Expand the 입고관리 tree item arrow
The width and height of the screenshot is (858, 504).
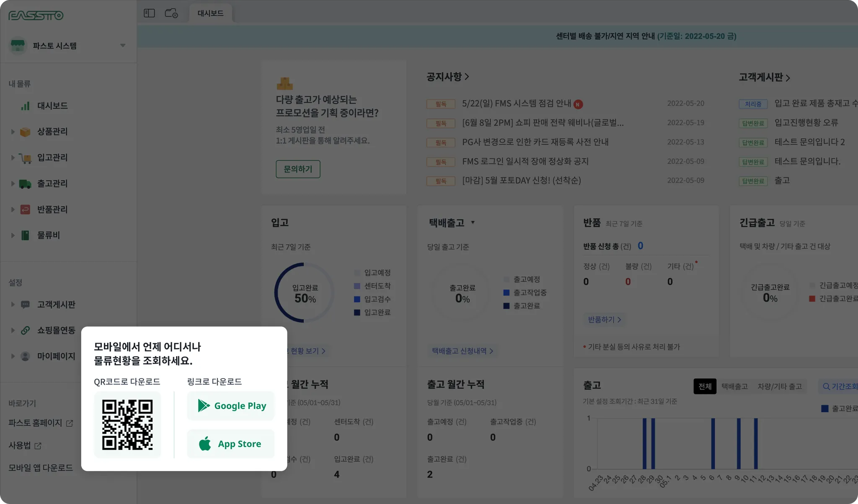13,158
